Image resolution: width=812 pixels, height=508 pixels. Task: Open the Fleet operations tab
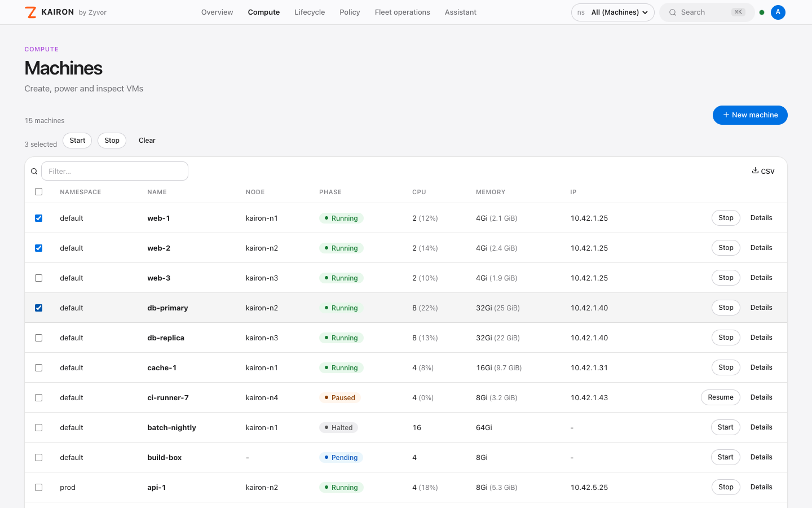(403, 12)
